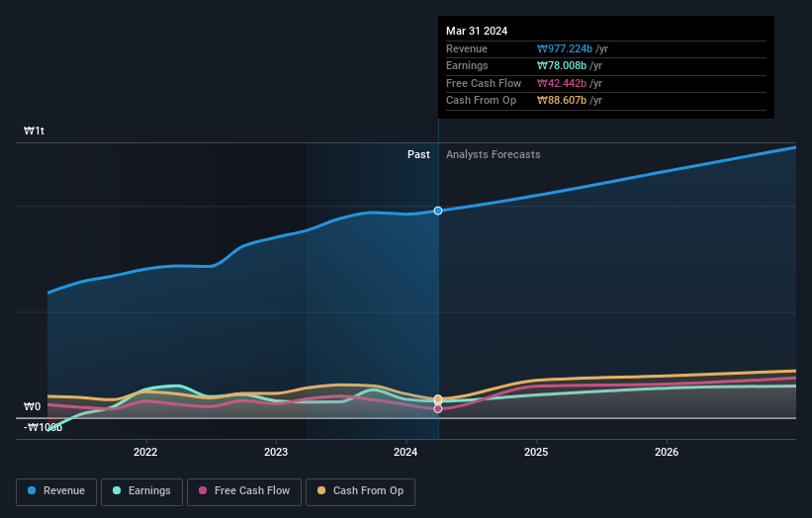Click the -₩100b y-axis label
The width and height of the screenshot is (812, 518).
click(43, 427)
